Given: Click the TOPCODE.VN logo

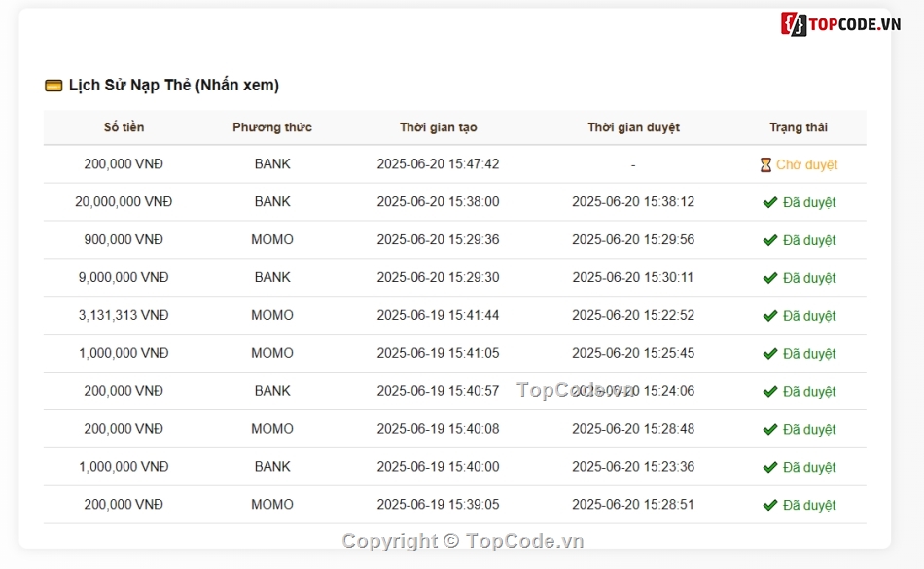Looking at the screenshot, I should pos(840,24).
